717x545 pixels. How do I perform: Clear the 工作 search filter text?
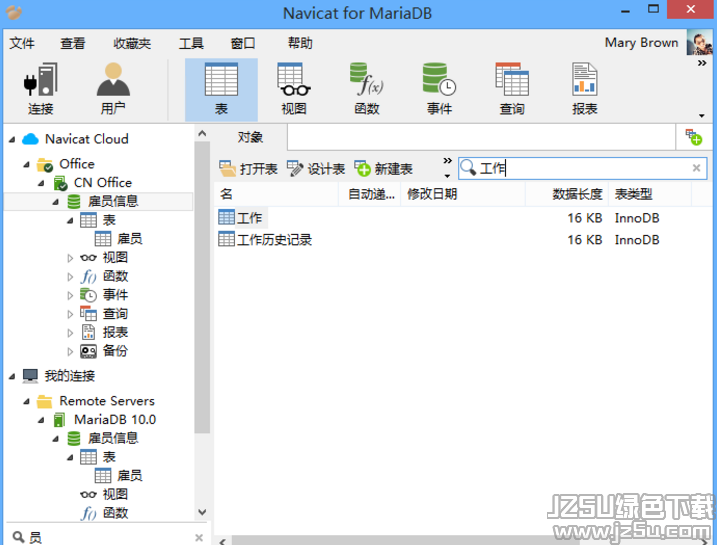click(696, 168)
